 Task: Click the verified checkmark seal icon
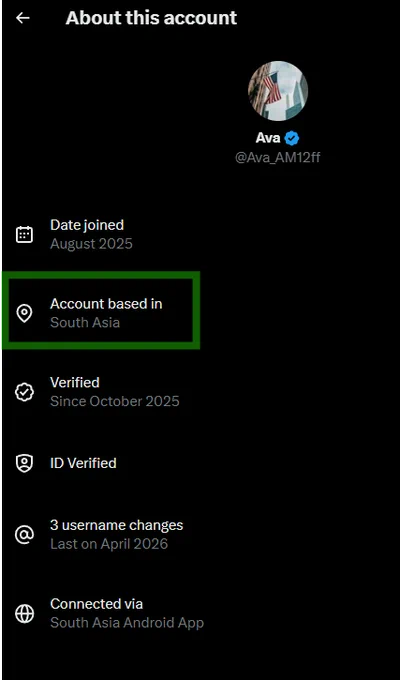tap(24, 392)
